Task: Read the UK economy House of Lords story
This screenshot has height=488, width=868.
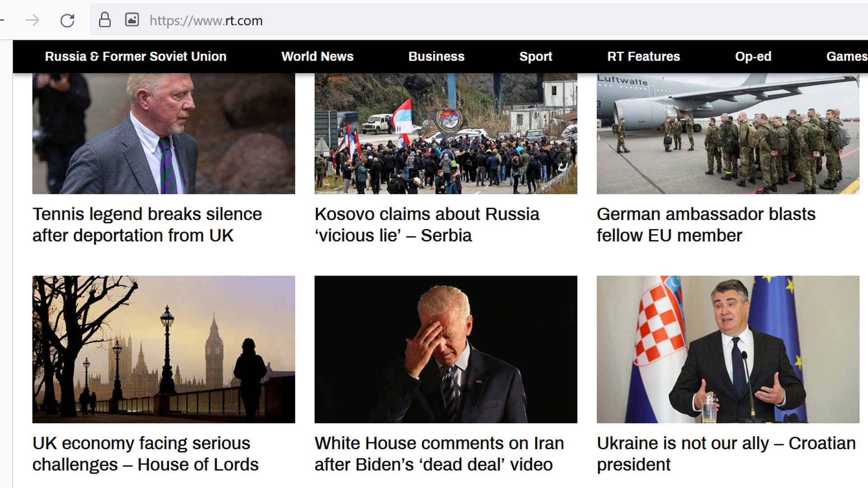Action: tap(145, 454)
